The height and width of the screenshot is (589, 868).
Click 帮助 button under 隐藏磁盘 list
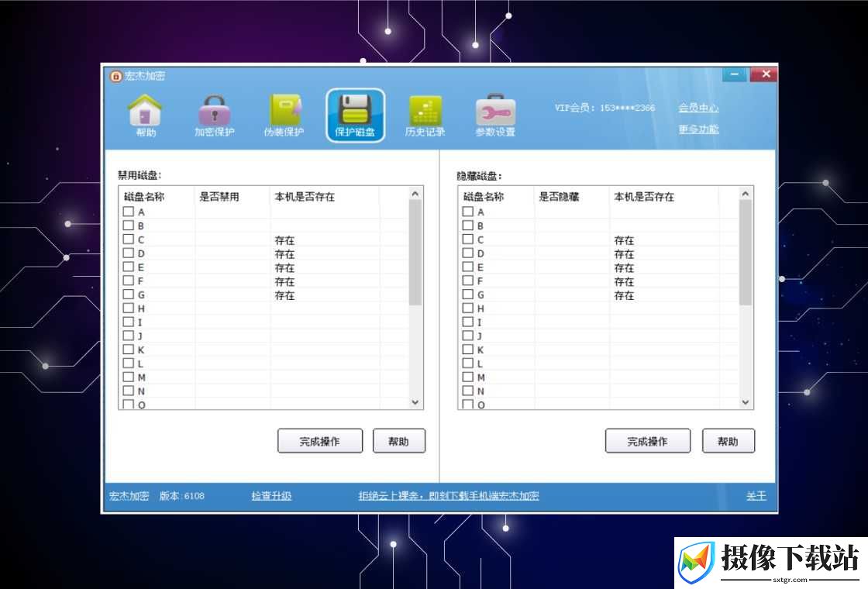[x=728, y=441]
